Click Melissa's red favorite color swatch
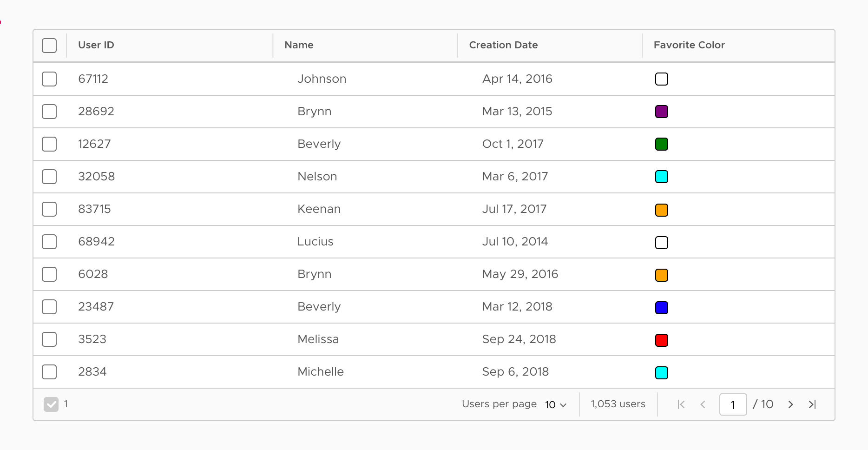The height and width of the screenshot is (450, 868). coord(662,340)
